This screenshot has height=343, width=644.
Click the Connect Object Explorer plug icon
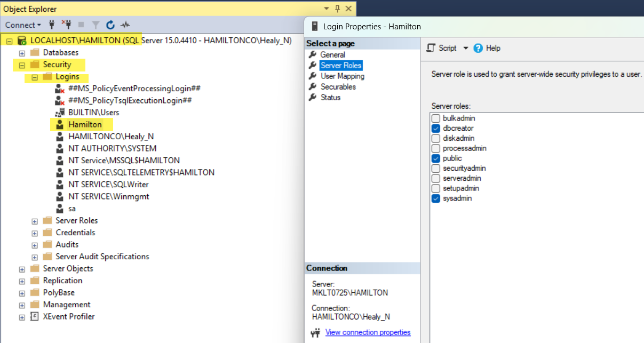52,25
